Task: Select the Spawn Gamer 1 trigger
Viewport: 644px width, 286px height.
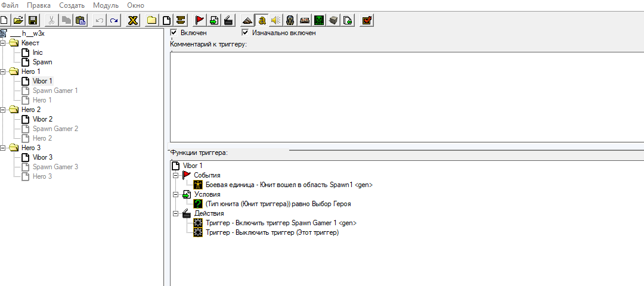Action: tap(55, 91)
